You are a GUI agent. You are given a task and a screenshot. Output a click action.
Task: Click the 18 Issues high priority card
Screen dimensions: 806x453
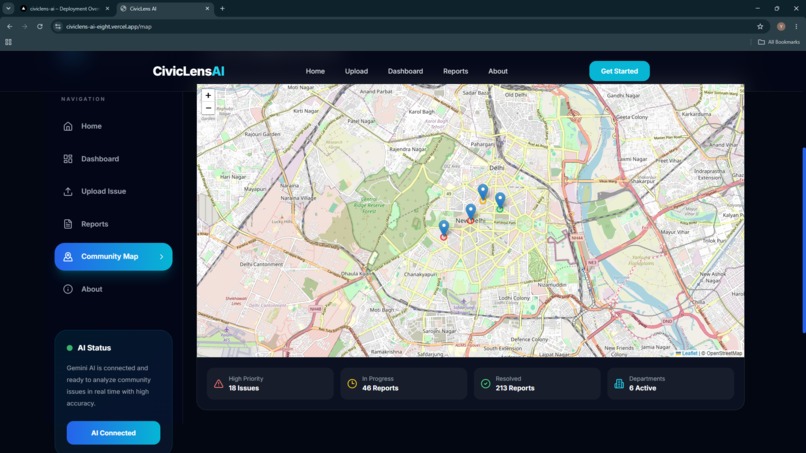click(270, 384)
